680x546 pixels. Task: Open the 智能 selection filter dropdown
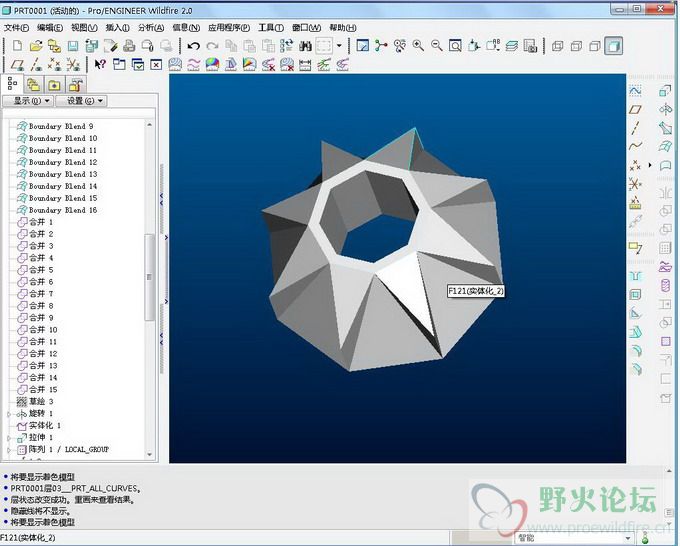[628, 538]
